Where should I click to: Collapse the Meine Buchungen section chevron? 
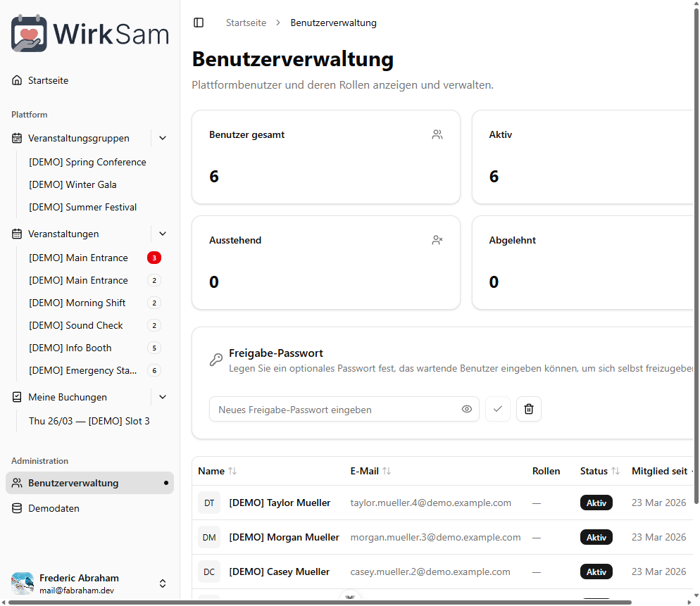(x=163, y=397)
